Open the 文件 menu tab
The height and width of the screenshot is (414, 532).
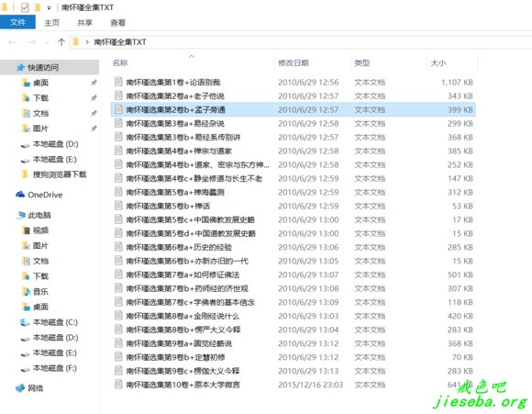(17, 22)
